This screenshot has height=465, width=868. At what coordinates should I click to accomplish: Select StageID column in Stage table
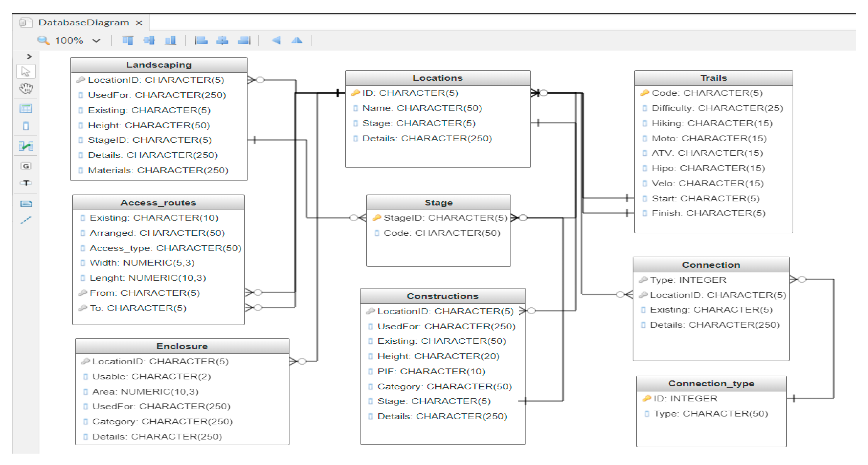pos(445,218)
